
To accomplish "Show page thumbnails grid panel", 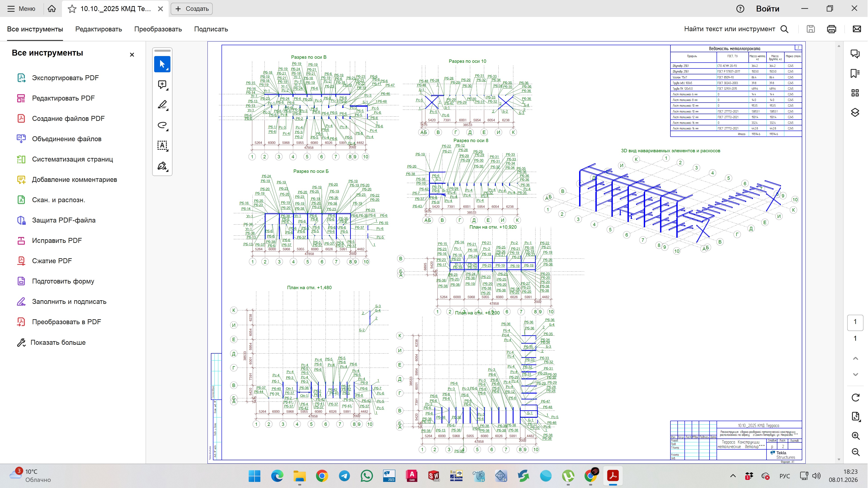I will tap(855, 93).
